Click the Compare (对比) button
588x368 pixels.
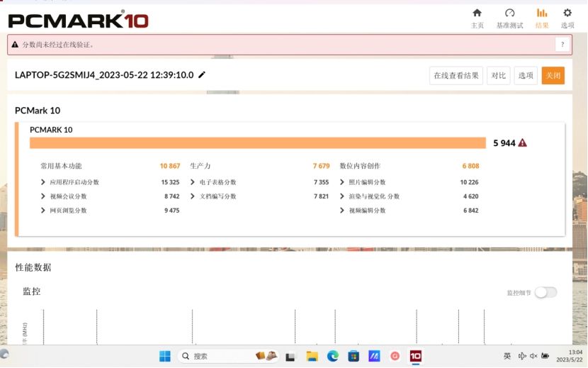coord(498,76)
